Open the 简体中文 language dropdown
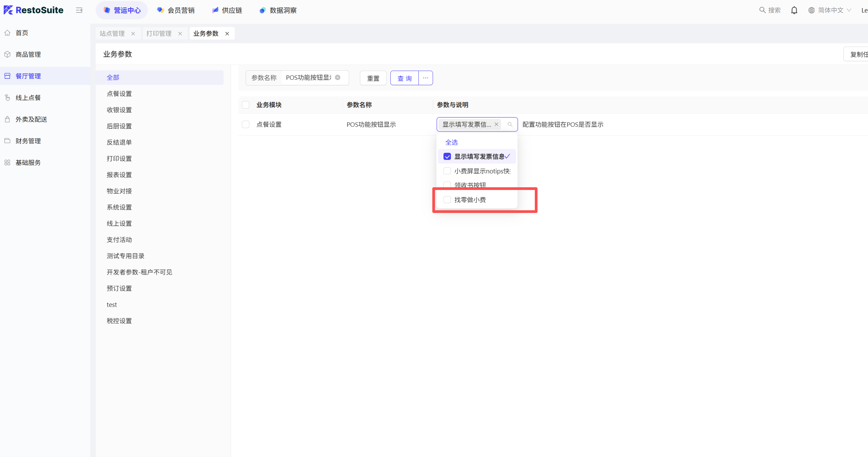The image size is (868, 457). tap(830, 10)
